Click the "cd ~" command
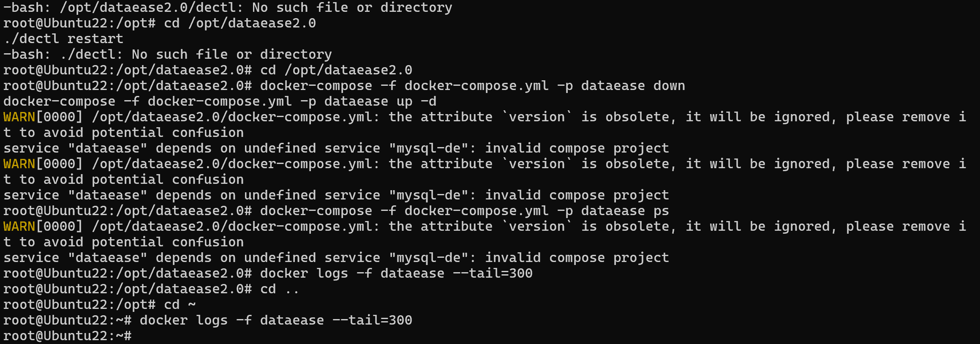 (180, 305)
